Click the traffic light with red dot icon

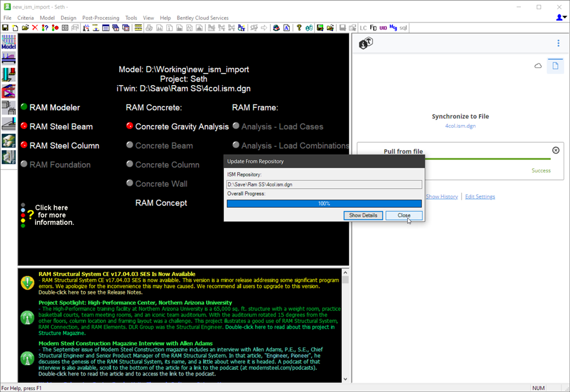(x=55, y=27)
